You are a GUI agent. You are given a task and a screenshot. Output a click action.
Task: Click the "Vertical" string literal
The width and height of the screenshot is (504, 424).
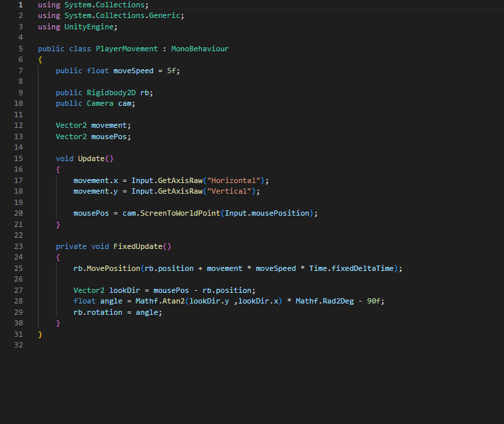point(230,191)
